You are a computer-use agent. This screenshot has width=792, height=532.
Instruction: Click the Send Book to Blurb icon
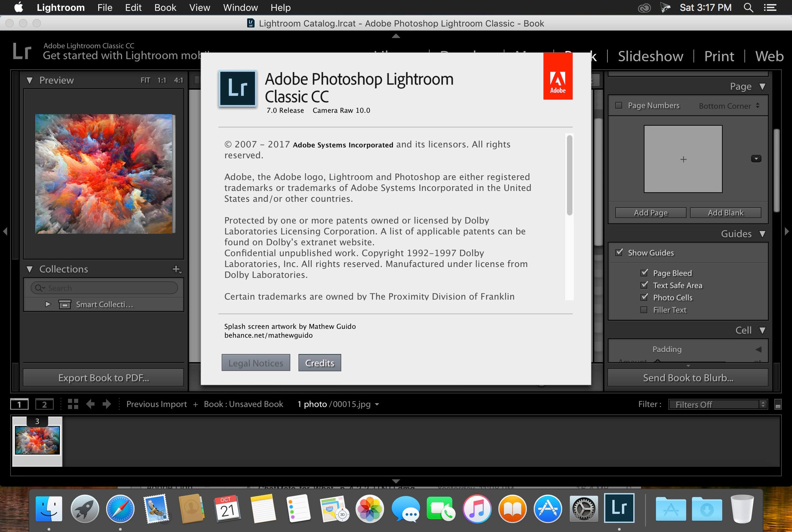[x=689, y=378]
